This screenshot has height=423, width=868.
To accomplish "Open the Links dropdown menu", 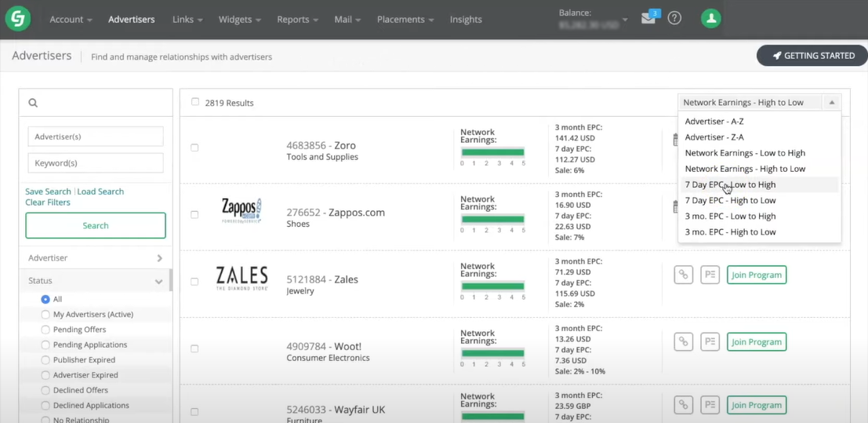I will click(x=187, y=20).
